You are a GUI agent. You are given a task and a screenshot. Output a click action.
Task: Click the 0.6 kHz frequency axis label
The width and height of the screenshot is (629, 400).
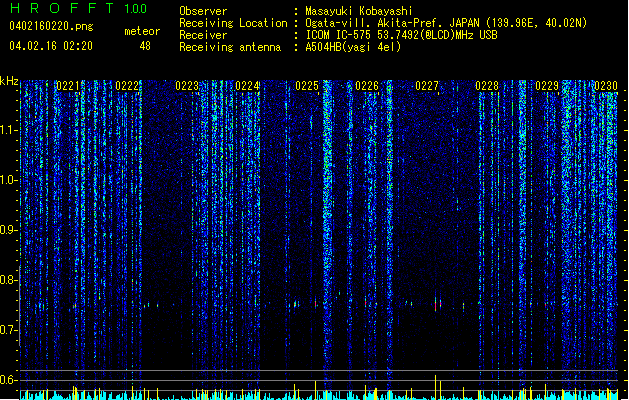pyautogui.click(x=8, y=380)
